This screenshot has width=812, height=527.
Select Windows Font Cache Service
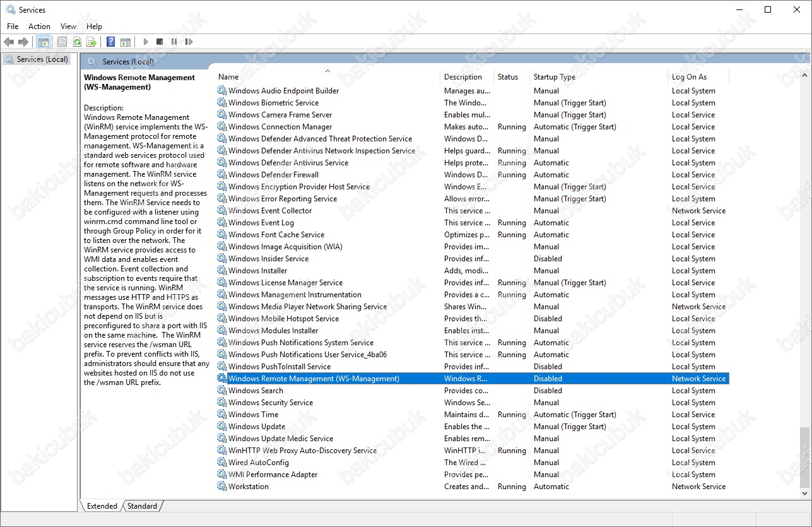coord(473,235)
